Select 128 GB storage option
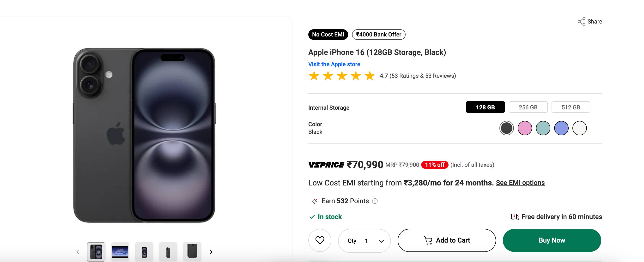The image size is (644, 262). [x=485, y=107]
